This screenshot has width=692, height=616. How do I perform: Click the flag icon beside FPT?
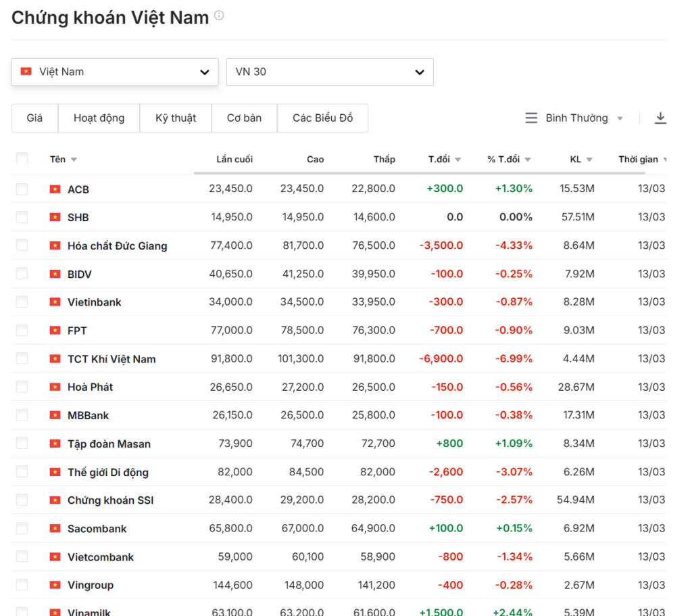pyautogui.click(x=55, y=330)
